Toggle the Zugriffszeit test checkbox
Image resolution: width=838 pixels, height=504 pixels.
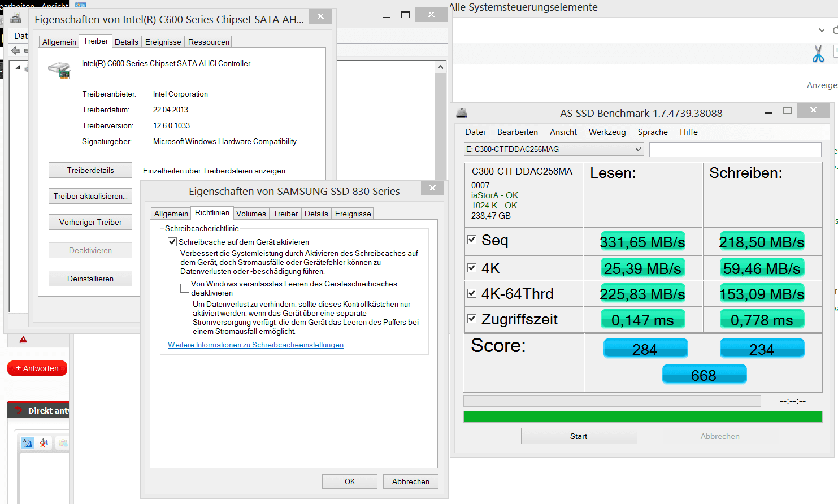(x=472, y=319)
